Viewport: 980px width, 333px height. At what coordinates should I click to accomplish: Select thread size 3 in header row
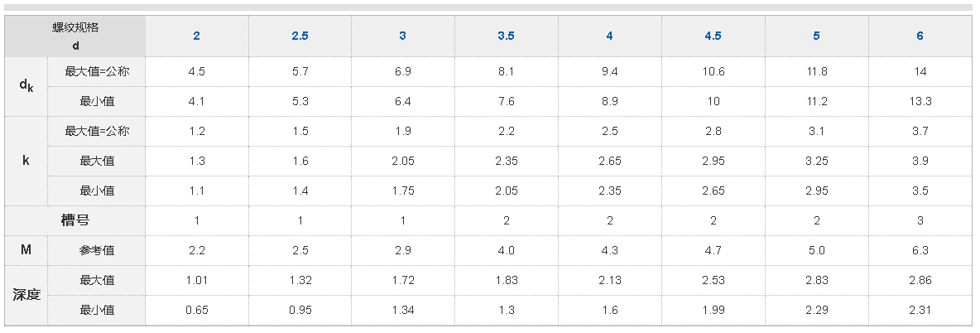pos(403,36)
